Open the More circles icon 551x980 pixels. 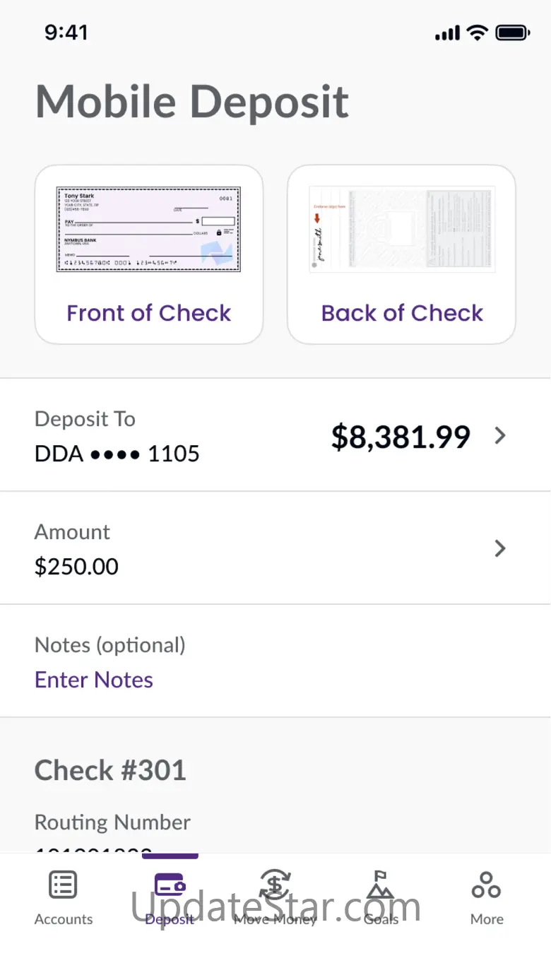click(487, 885)
